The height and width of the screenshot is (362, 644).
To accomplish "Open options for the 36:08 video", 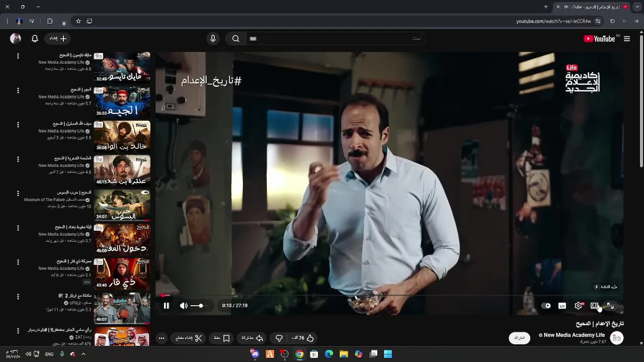I will 18,125.
